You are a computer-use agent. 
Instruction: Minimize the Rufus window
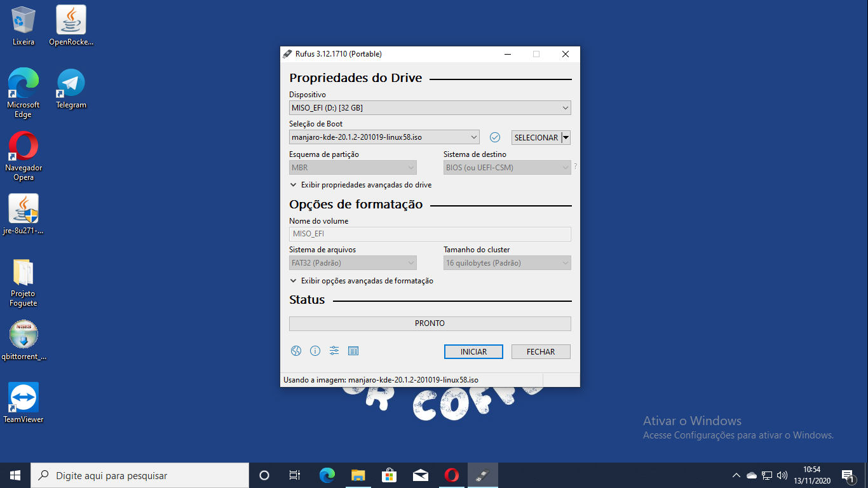[x=508, y=54]
